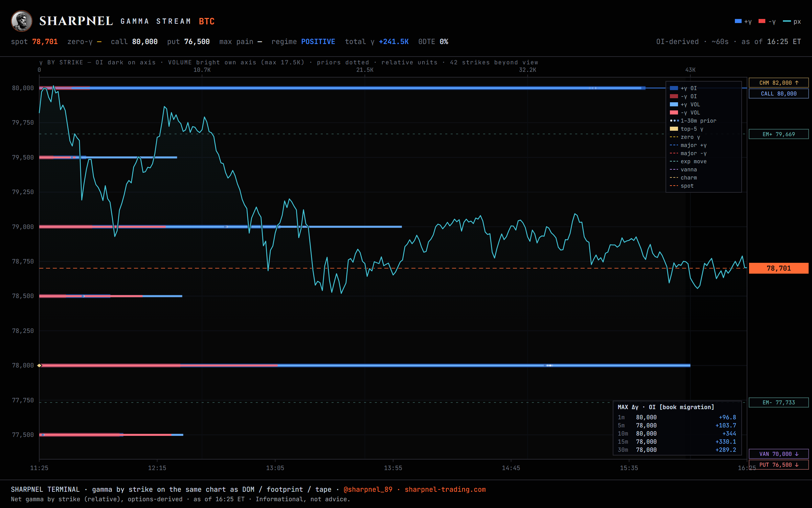
Task: Click the 79,000 strike gamma bar
Action: click(221, 227)
